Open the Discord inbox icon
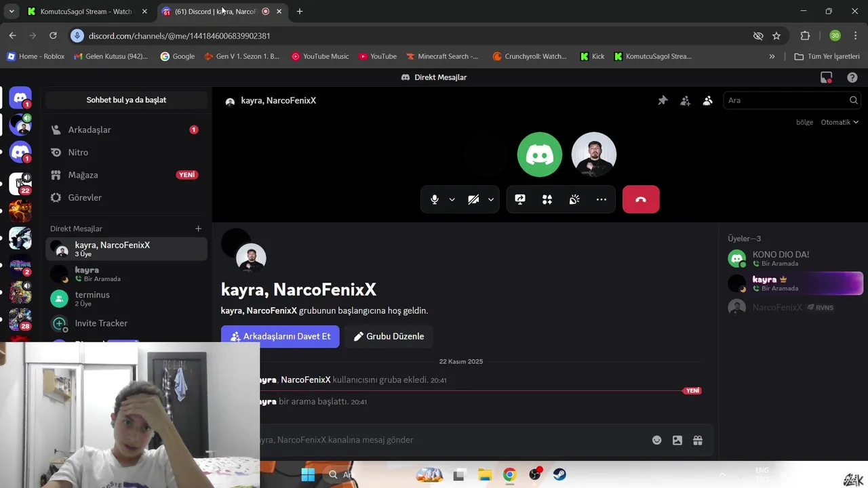 826,77
